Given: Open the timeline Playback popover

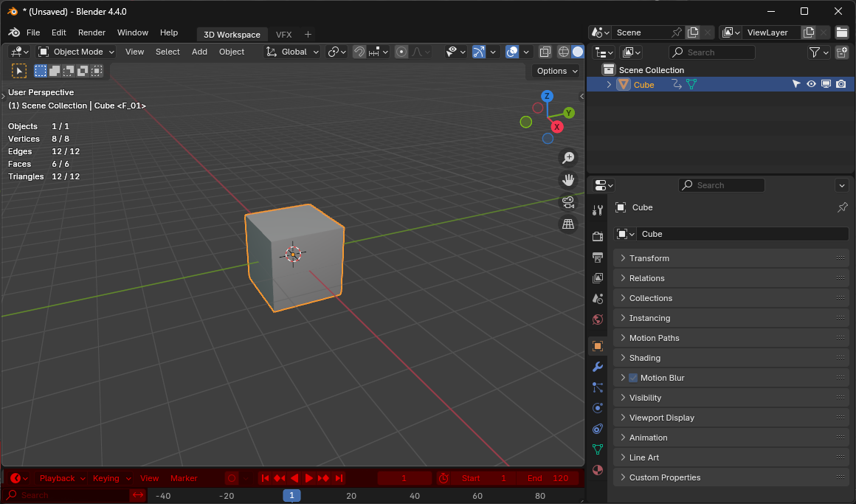Looking at the screenshot, I should coord(62,478).
